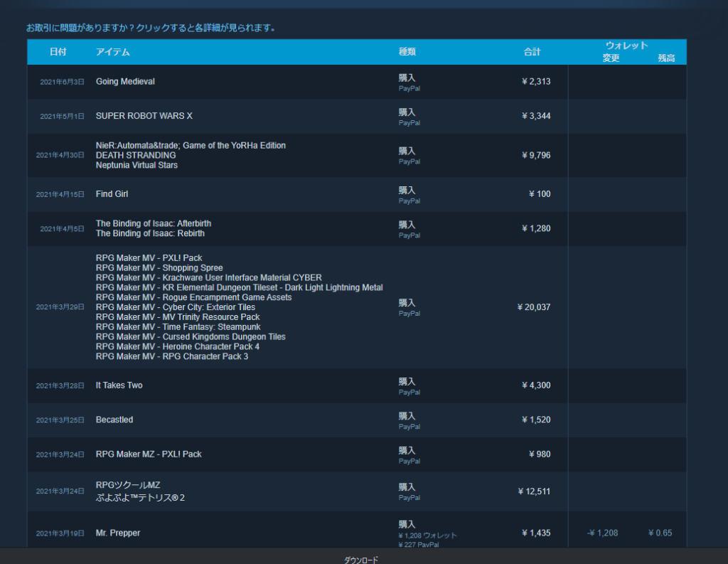The image size is (728, 564).
Task: Click the お取引に問題がありますか help text
Action: 151,28
